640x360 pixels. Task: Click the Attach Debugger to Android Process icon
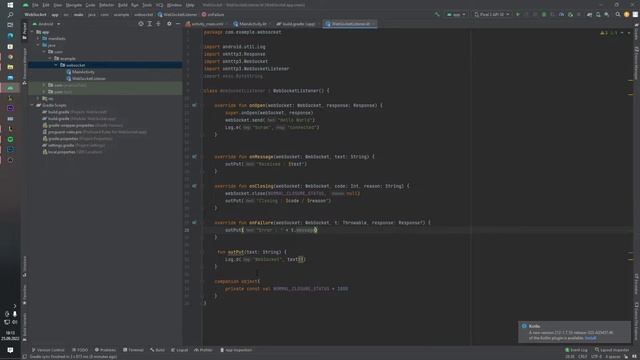coord(570,14)
